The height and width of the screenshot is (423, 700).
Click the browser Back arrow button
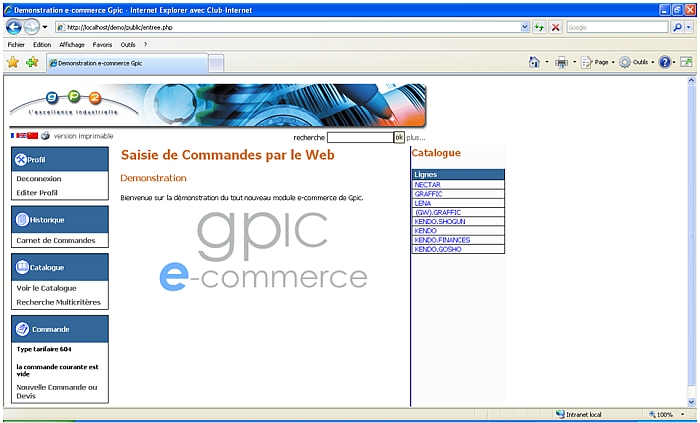click(14, 27)
